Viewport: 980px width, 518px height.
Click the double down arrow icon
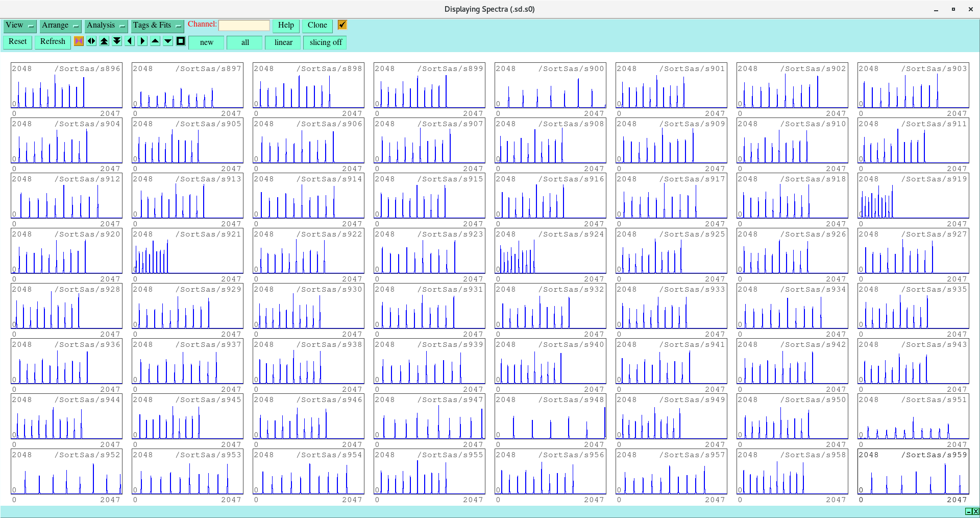point(117,41)
